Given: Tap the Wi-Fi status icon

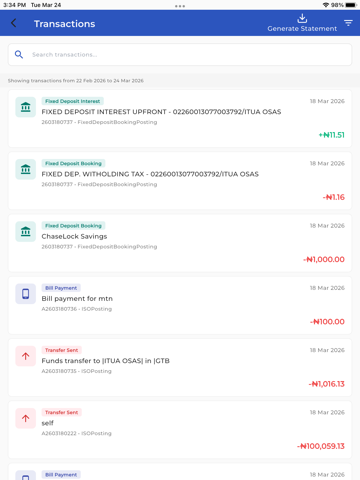Looking at the screenshot, I should [326, 5].
